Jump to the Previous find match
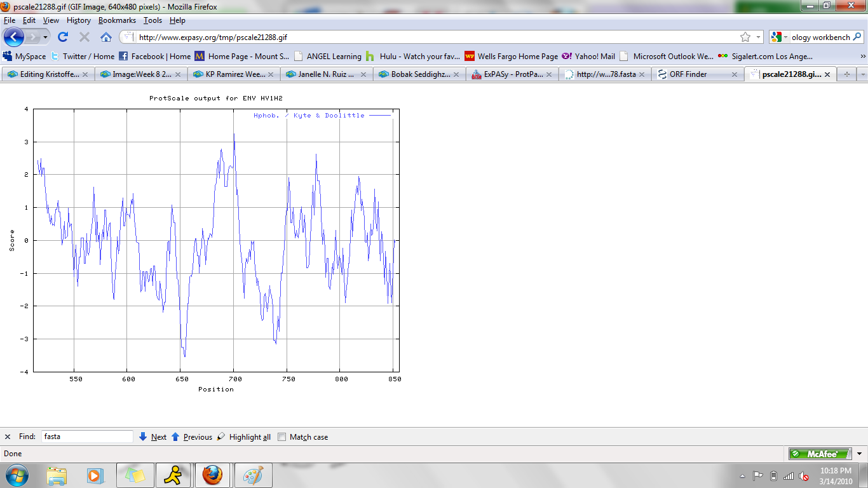 192,437
